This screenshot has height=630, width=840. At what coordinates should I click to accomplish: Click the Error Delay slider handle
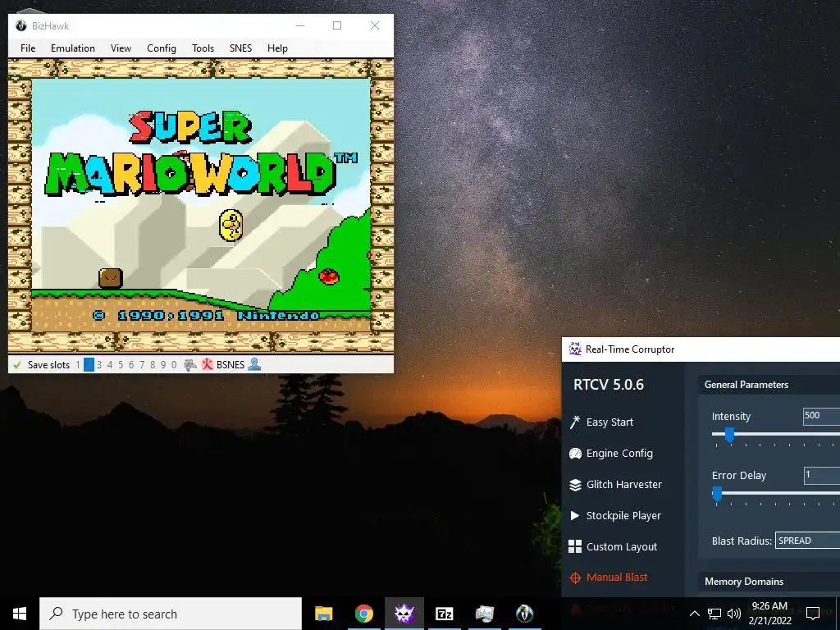(x=717, y=494)
